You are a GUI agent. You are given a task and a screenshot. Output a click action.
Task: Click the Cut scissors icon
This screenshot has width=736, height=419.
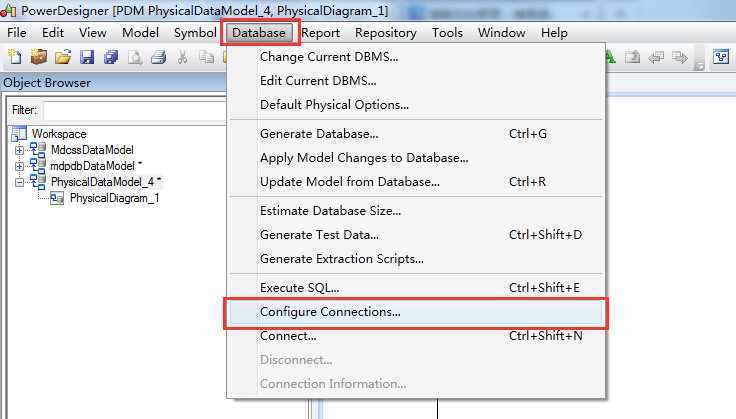183,57
